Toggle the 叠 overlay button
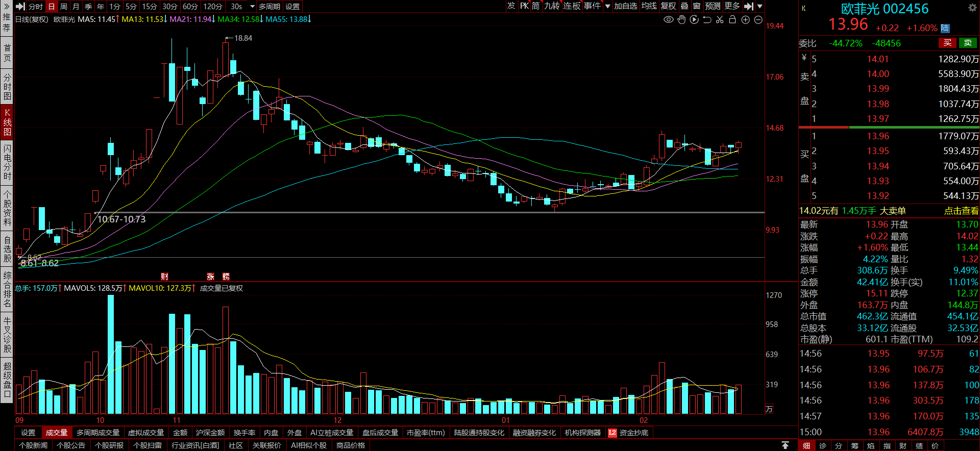Screen dimensions: 980x451 [x=684, y=6]
